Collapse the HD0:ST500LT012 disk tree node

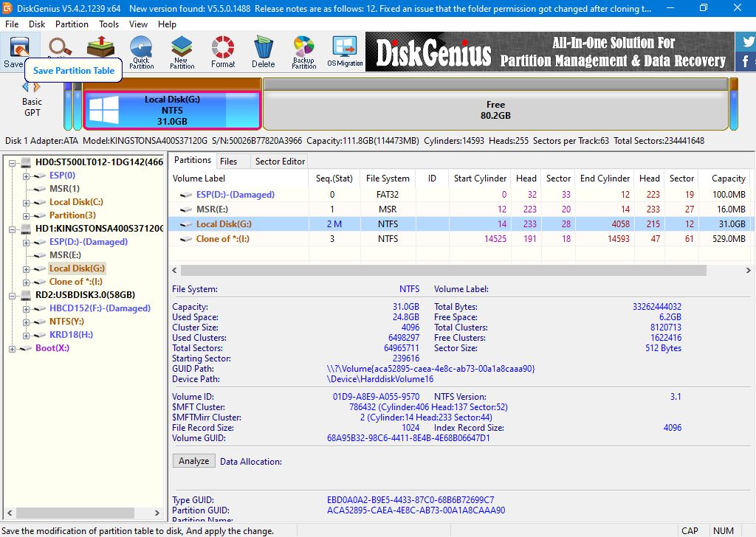tap(13, 162)
